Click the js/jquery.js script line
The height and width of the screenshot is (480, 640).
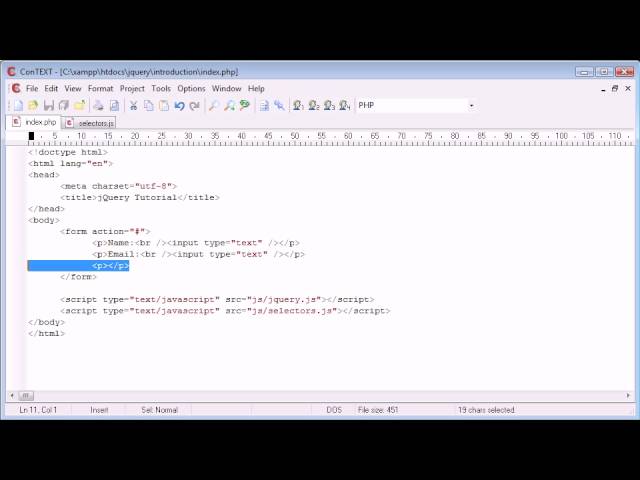point(217,300)
